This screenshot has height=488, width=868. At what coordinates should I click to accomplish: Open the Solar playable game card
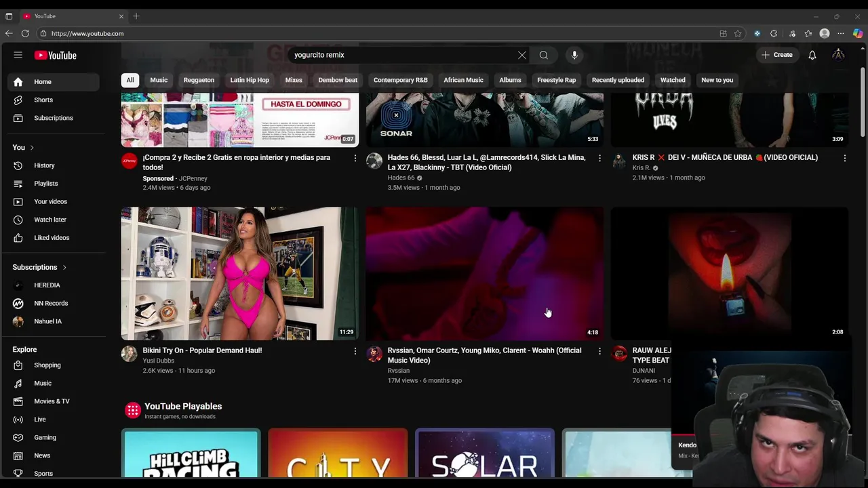[x=485, y=453]
